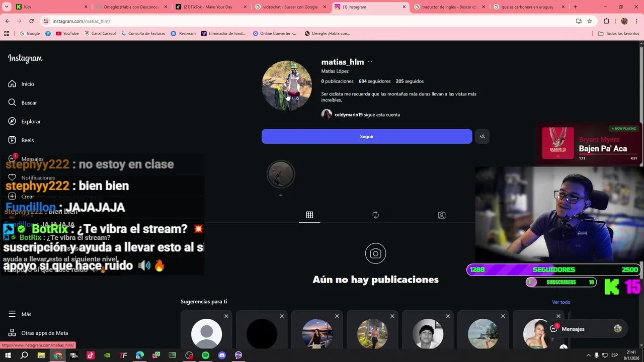Open the YouTube bookmark

coord(67,34)
